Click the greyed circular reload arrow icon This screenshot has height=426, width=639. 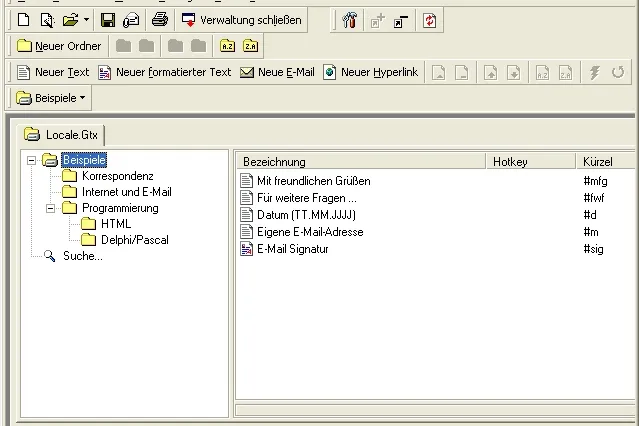coord(618,73)
